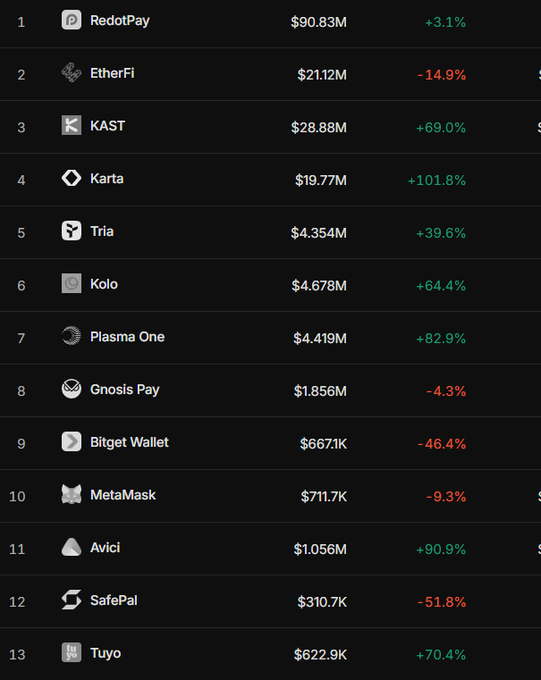Click the +70.4% change for Tuyo
The image size is (541, 680).
point(441,654)
